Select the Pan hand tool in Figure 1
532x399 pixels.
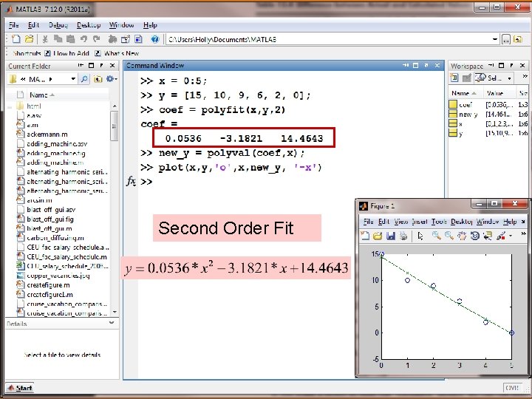tap(462, 236)
